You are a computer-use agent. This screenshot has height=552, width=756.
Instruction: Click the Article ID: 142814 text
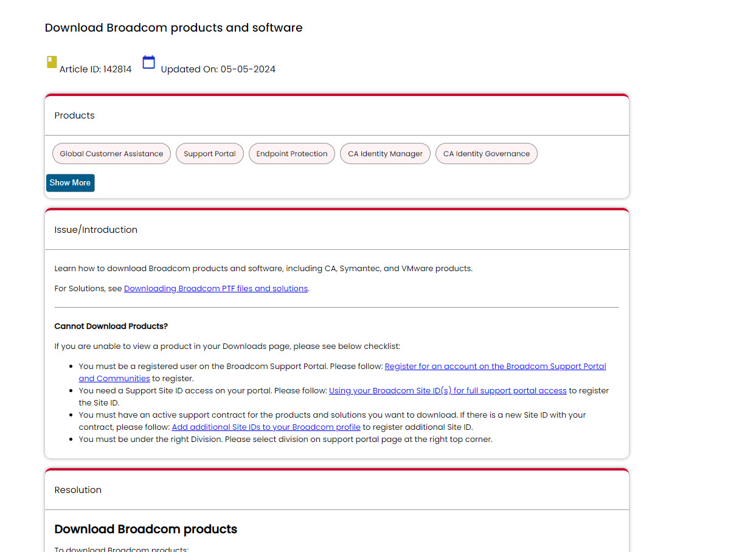95,69
